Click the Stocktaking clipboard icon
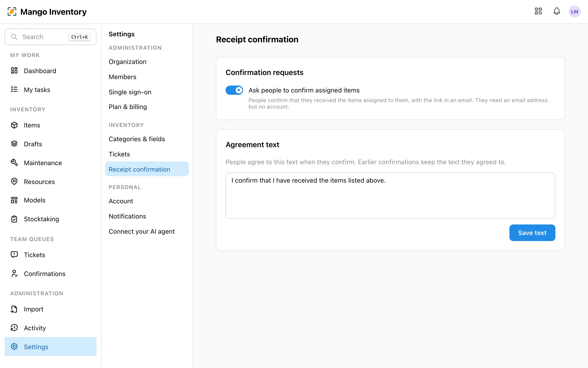The width and height of the screenshot is (588, 368). pos(14,219)
